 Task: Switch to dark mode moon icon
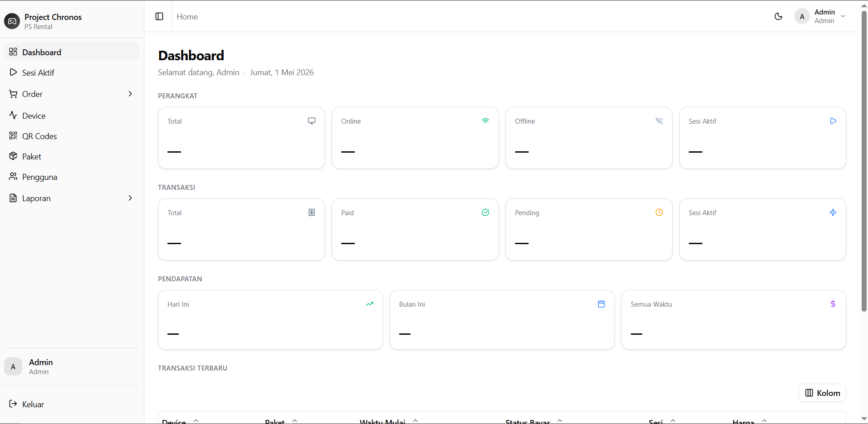point(778,16)
